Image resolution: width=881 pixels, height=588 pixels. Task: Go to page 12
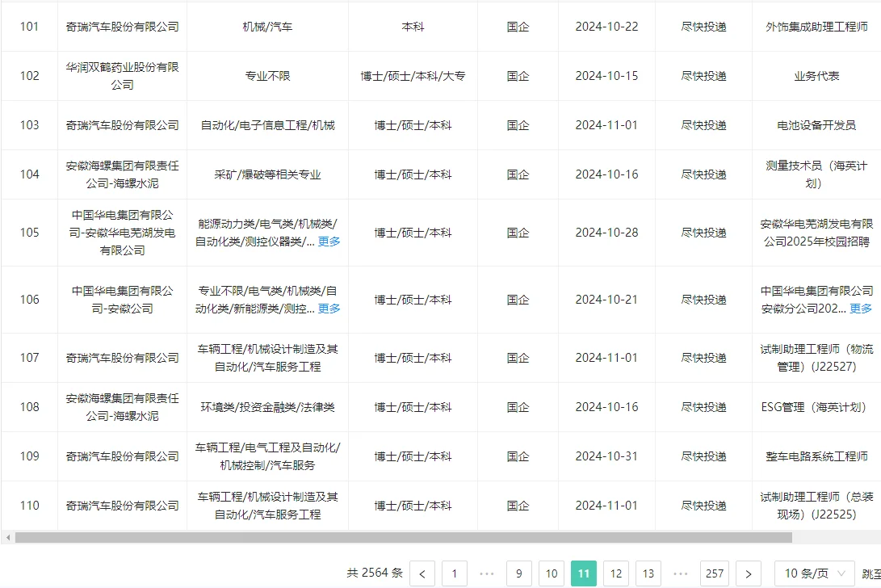coord(616,573)
